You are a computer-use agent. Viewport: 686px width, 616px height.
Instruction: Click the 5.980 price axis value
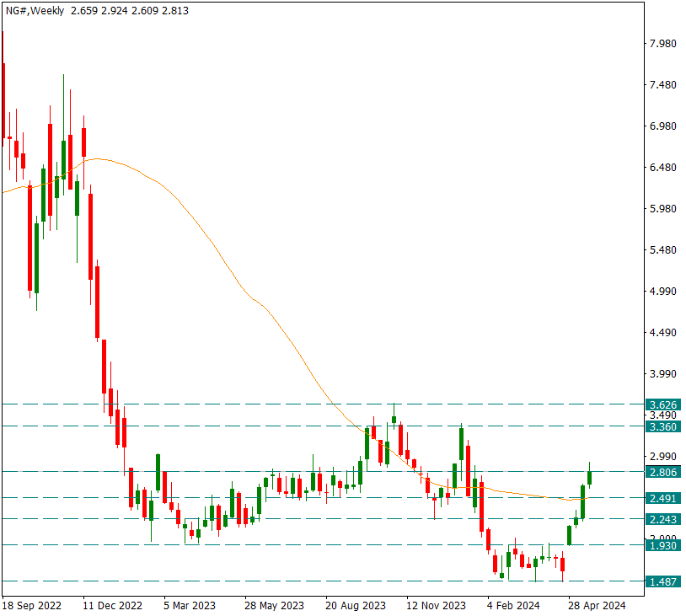[x=662, y=209]
